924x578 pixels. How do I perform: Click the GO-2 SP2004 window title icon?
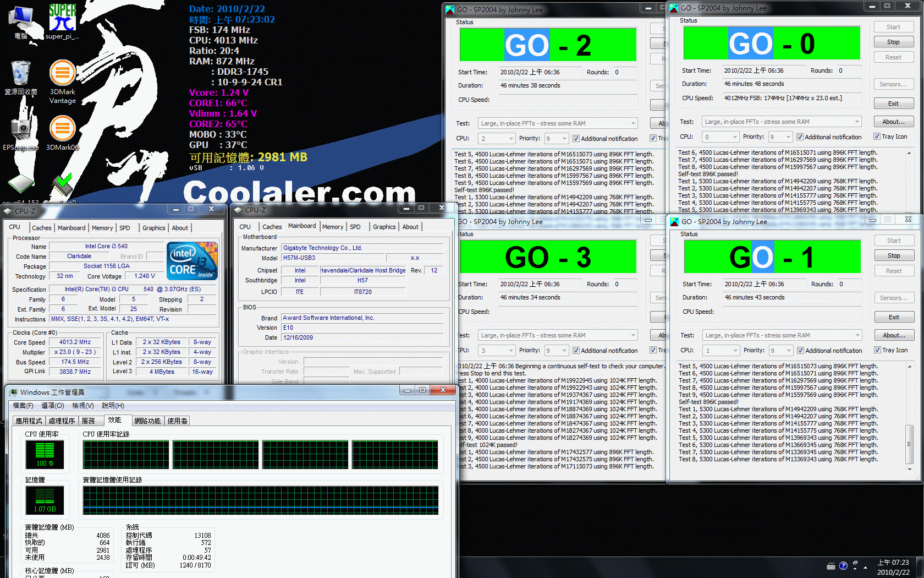click(x=450, y=9)
